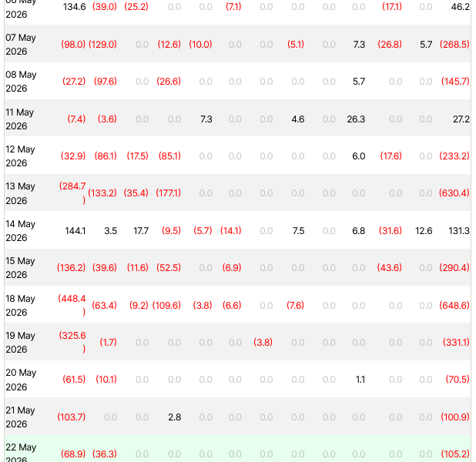This screenshot has height=462, width=476.
Task: Select the (3.8) value on 19 May
Action: coord(263,343)
